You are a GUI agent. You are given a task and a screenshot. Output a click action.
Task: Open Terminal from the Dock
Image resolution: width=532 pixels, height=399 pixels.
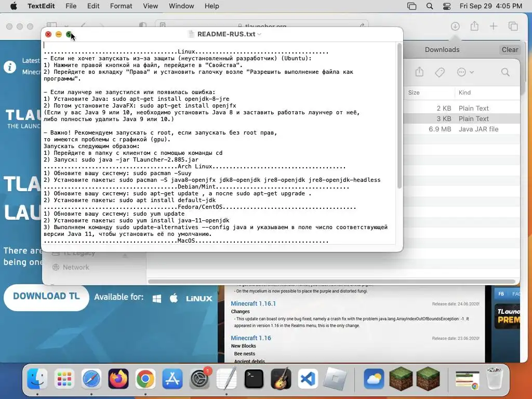[x=254, y=379]
